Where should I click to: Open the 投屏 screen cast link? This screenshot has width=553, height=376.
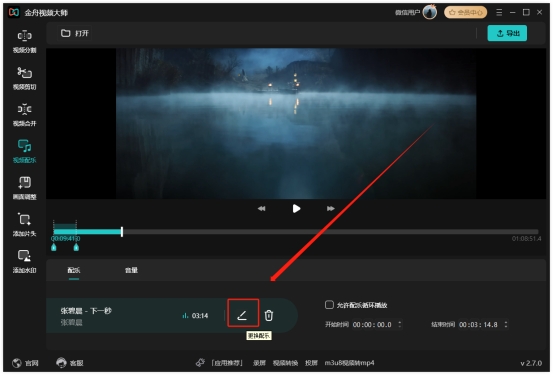click(x=311, y=363)
